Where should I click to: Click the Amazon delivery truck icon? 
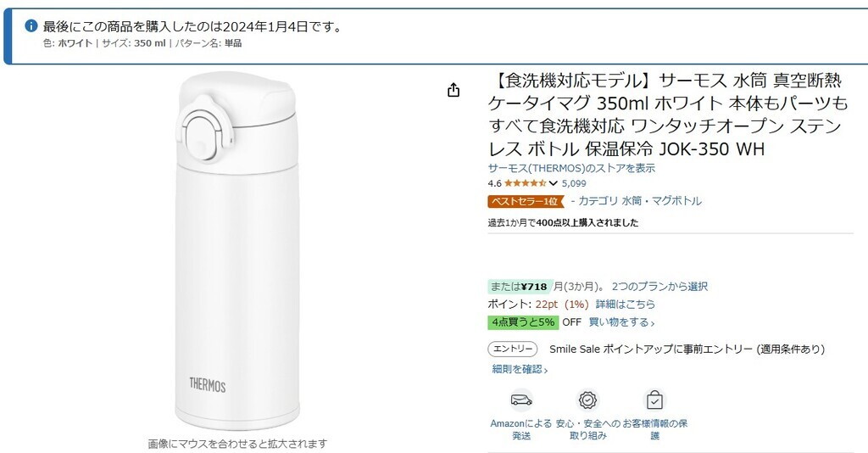coord(521,400)
